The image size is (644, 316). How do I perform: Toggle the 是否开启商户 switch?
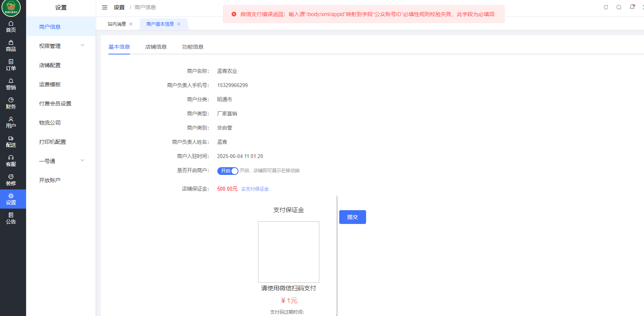(x=228, y=171)
